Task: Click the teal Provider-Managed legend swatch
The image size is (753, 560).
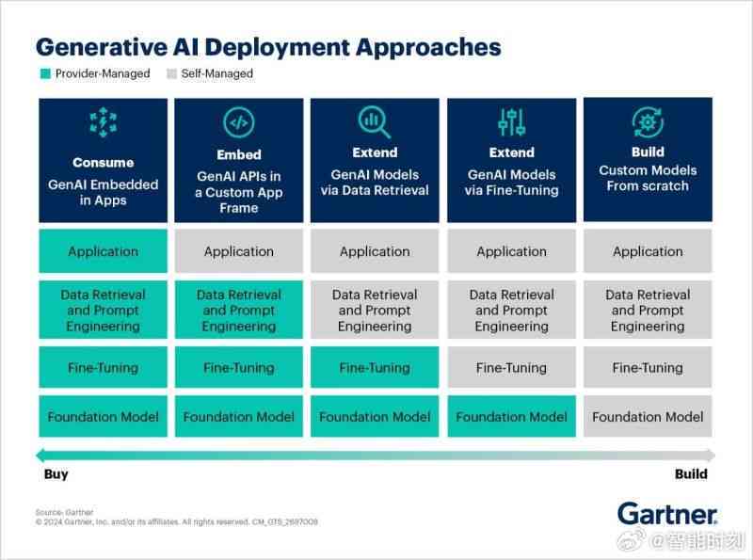Action: pyautogui.click(x=45, y=73)
